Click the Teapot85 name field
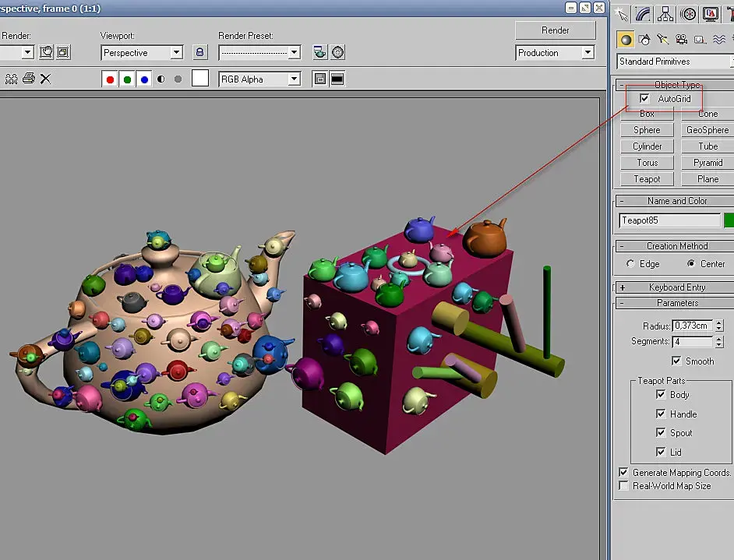Viewport: 734px width, 560px height. pyautogui.click(x=669, y=220)
